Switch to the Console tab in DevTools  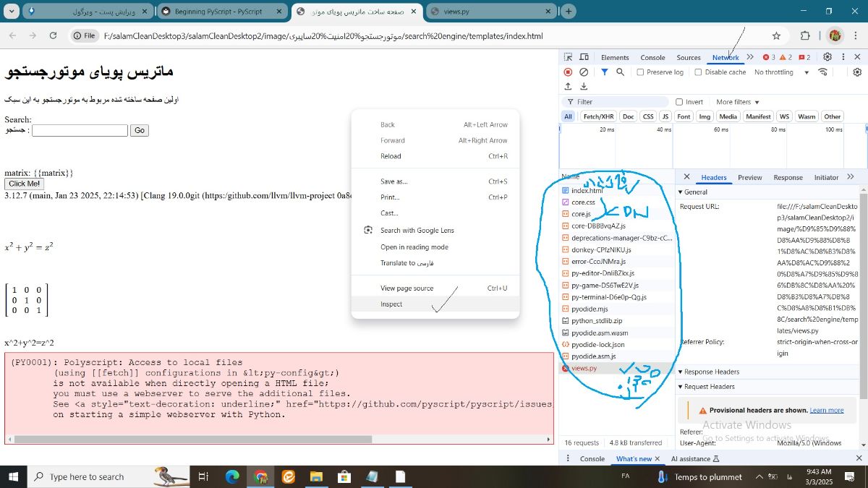click(652, 57)
